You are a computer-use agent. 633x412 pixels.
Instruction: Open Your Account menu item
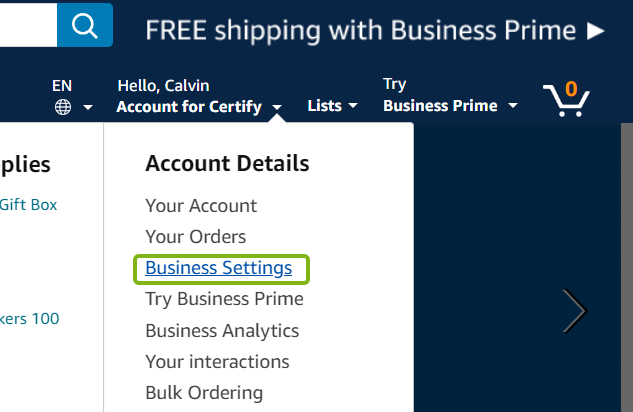pyautogui.click(x=201, y=206)
